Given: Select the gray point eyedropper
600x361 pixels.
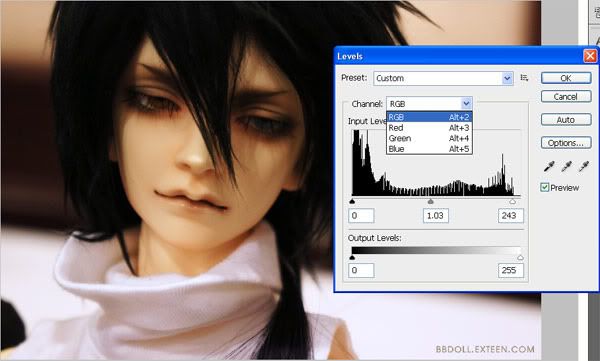Looking at the screenshot, I should [x=566, y=166].
